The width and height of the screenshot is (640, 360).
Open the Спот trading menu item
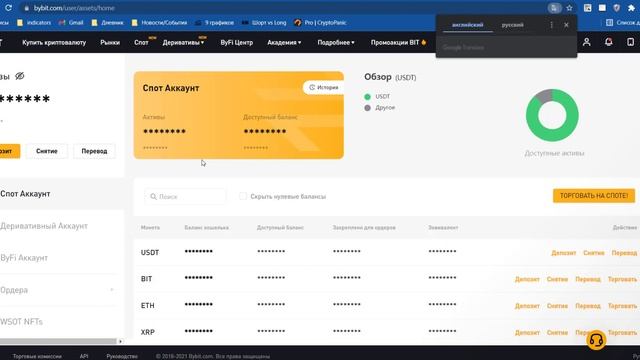tap(141, 42)
